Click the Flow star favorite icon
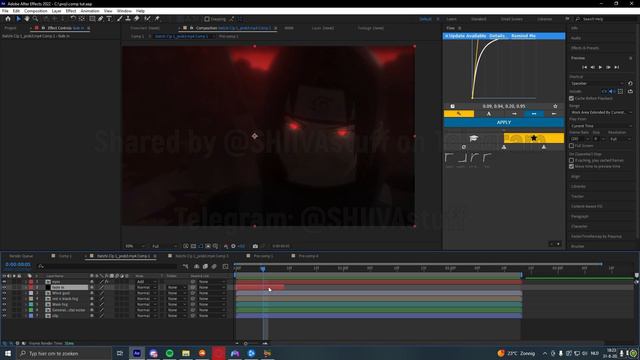This screenshot has width=640, height=360. pyautogui.click(x=555, y=106)
